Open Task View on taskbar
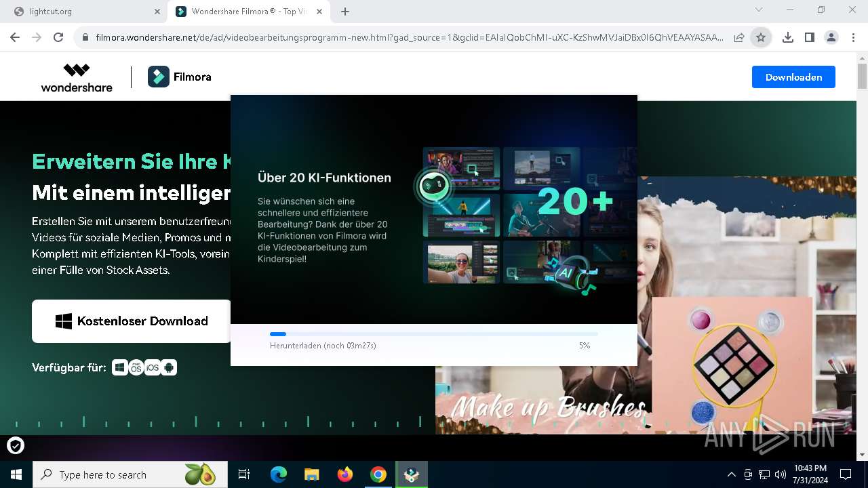Screen dimensions: 868x488 [x=244, y=474]
